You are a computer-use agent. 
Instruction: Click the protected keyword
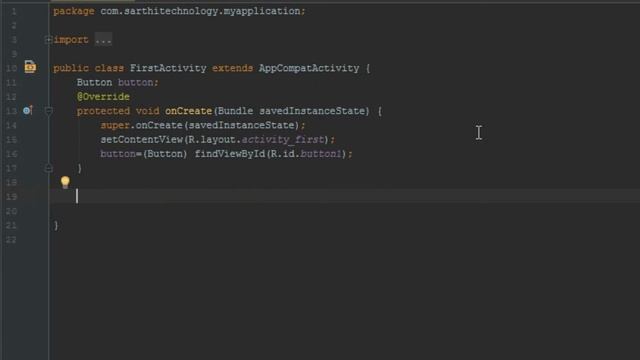tap(103, 111)
